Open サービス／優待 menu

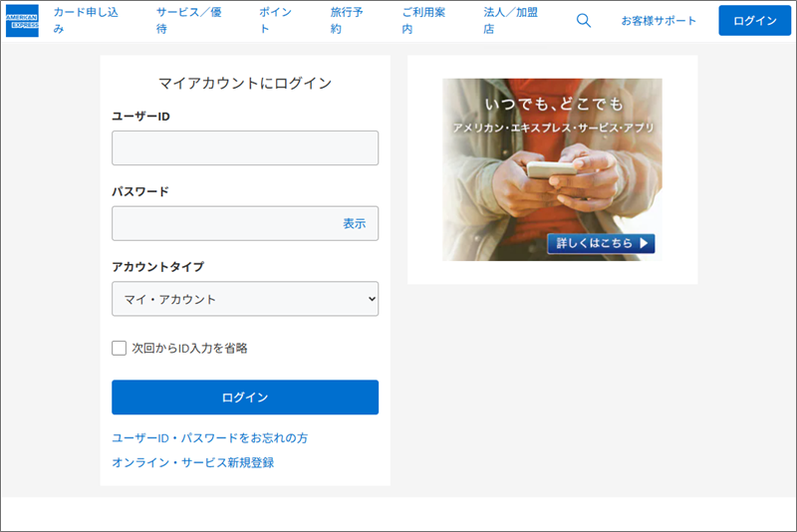[x=189, y=20]
